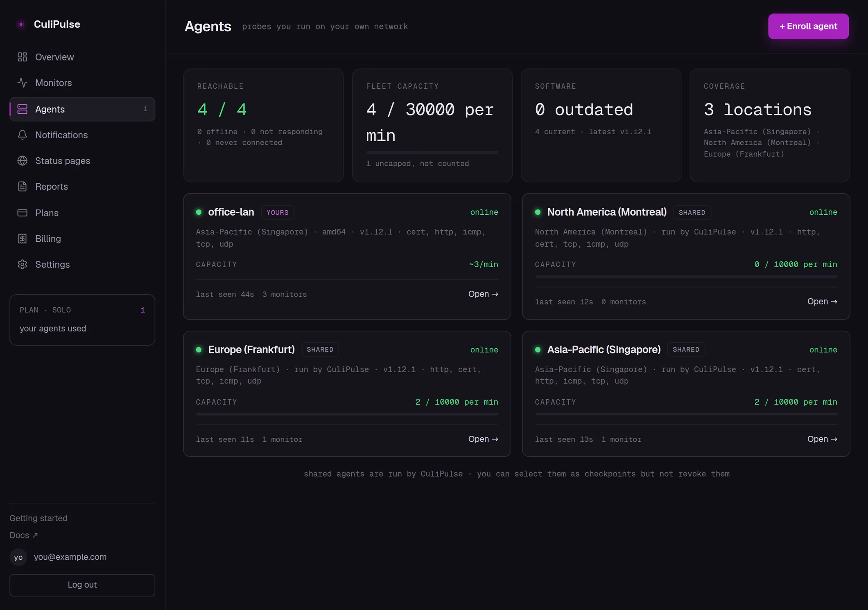Click the Overview grid icon
The width and height of the screenshot is (868, 610).
point(23,57)
